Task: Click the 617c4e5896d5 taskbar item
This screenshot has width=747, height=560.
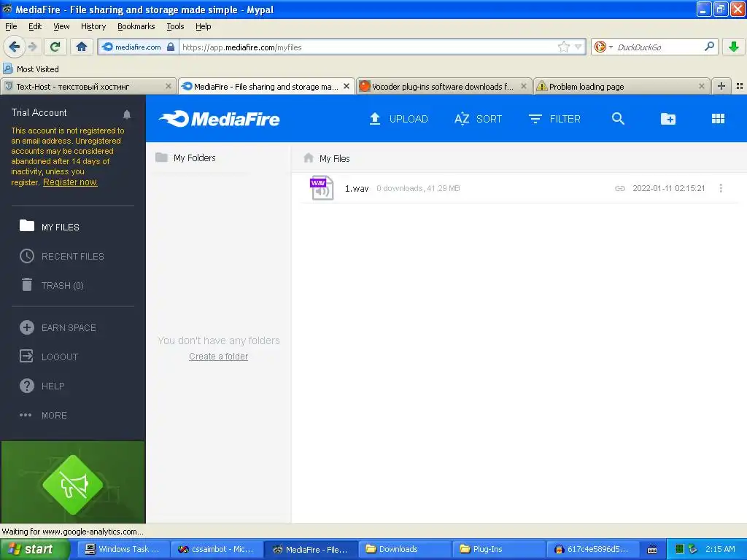Action: (592, 549)
